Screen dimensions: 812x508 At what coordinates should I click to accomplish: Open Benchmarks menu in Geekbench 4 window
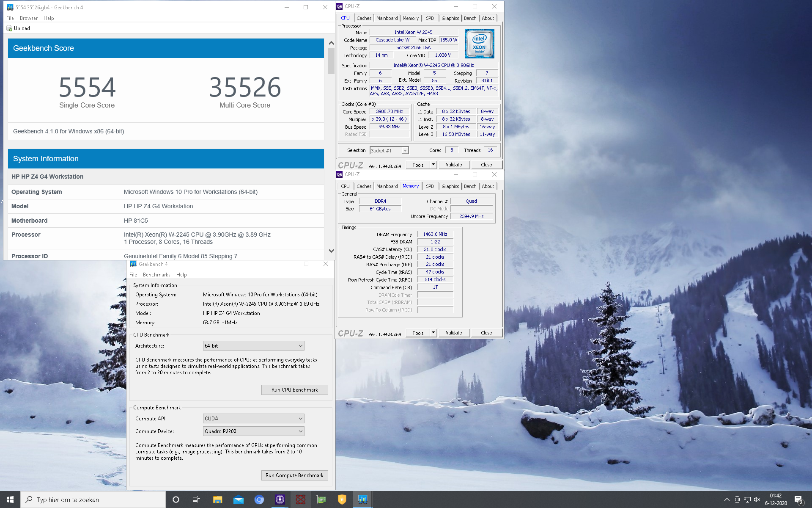click(x=156, y=275)
